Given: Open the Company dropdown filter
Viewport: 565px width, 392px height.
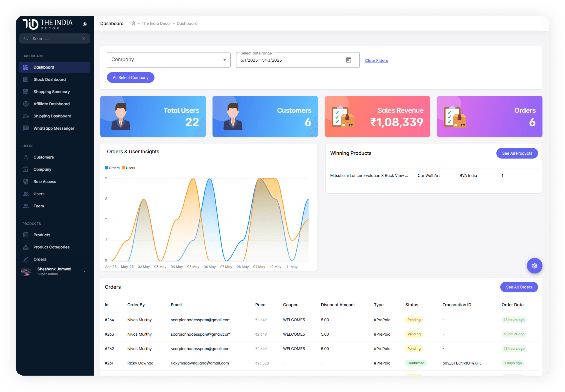Looking at the screenshot, I should [168, 60].
